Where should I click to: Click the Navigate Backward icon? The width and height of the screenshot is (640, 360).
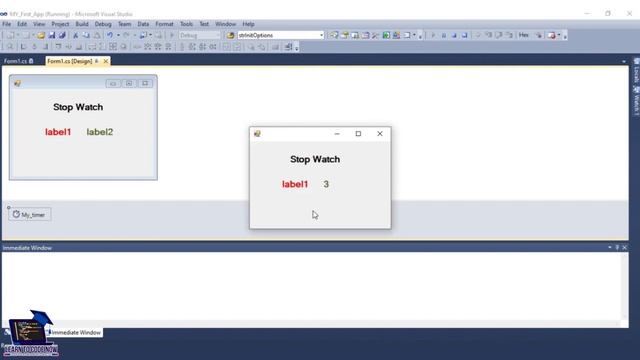[143, 36]
